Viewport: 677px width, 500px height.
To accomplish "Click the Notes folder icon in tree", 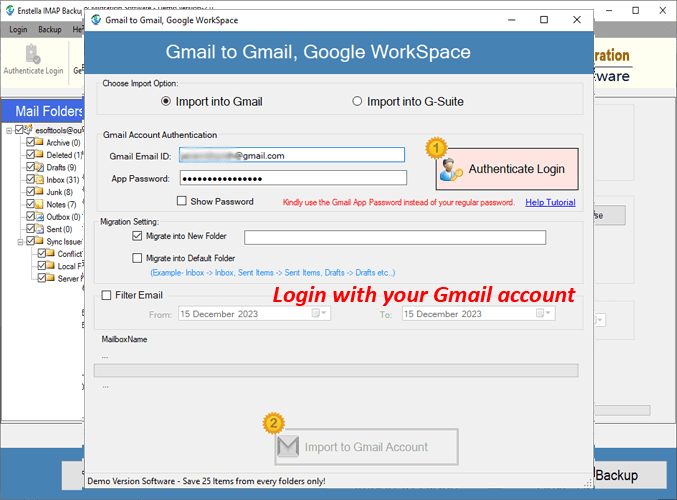I will [x=39, y=204].
